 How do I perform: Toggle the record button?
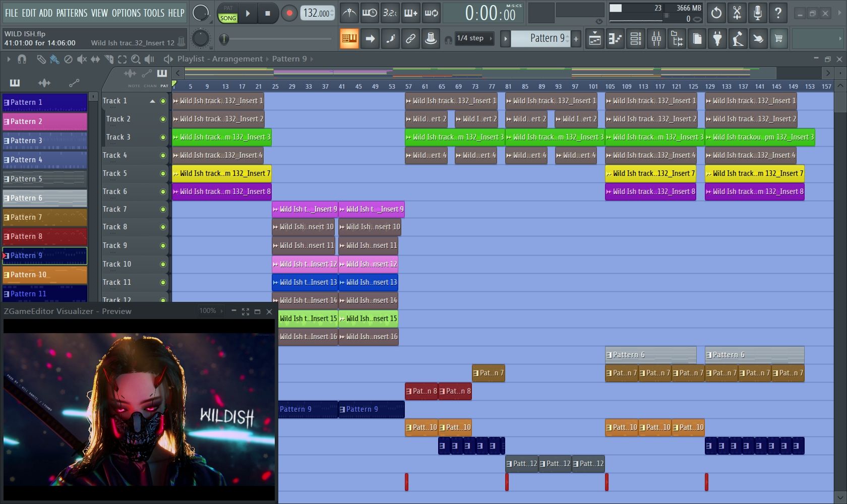pyautogui.click(x=289, y=14)
